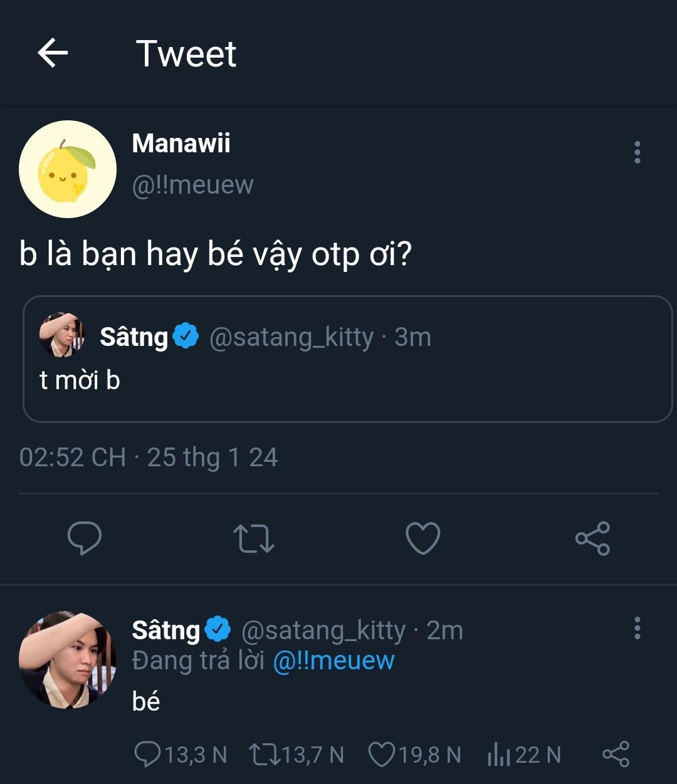Tap the back arrow icon
Image resolution: width=677 pixels, height=784 pixels.
[53, 53]
